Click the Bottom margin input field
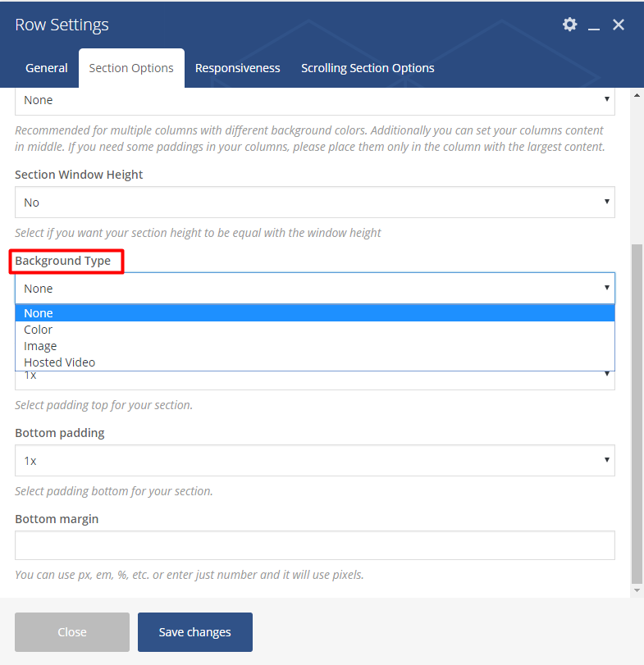Image resolution: width=644 pixels, height=665 pixels. tap(315, 545)
